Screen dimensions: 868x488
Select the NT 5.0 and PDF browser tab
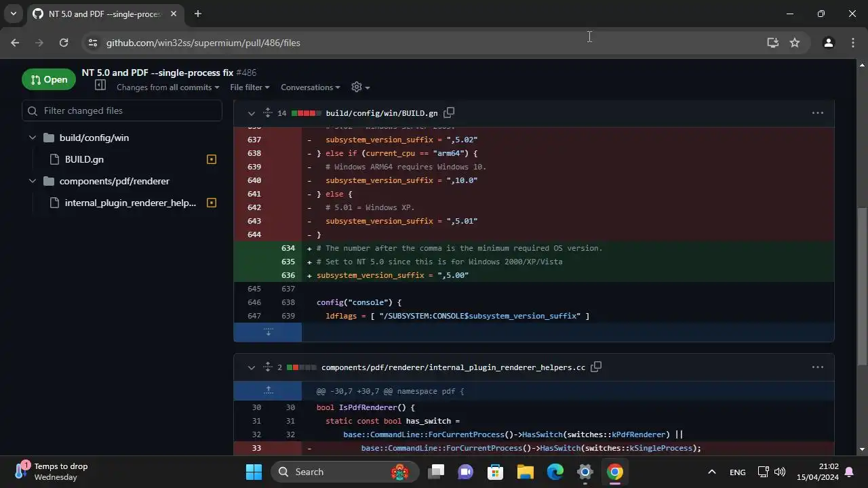[x=105, y=14]
